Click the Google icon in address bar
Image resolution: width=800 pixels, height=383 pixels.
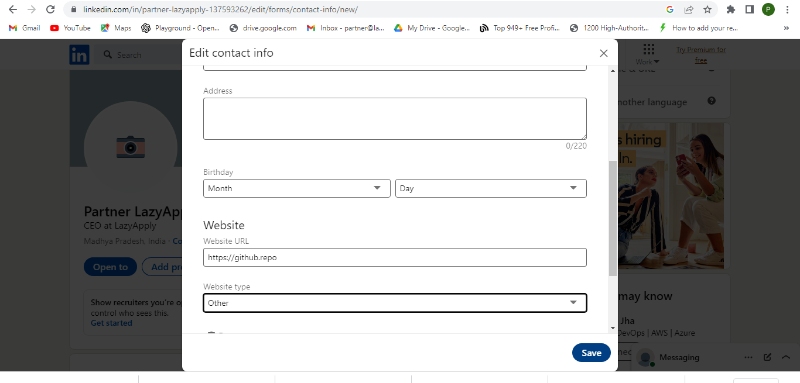point(670,9)
